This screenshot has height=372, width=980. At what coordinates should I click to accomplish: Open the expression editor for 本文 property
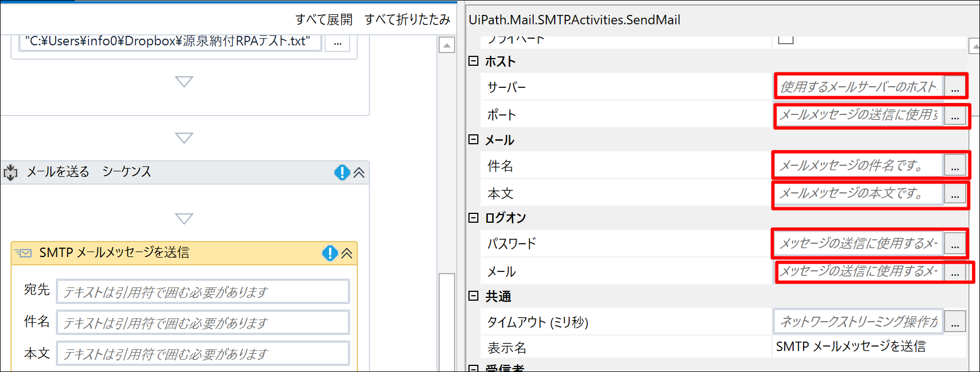pyautogui.click(x=955, y=193)
